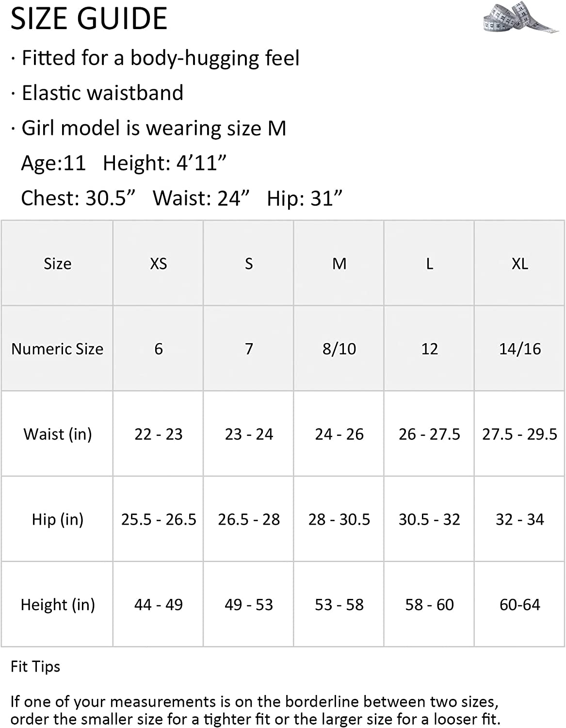Image resolution: width=566 pixels, height=728 pixels.
Task: Click the Hip (in) row label
Action: point(57,519)
